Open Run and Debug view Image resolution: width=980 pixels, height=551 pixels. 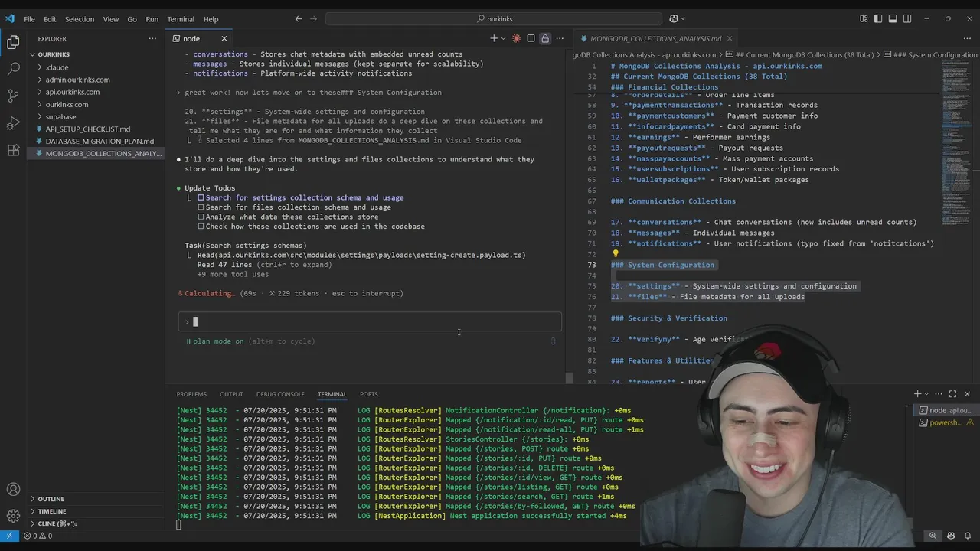point(13,123)
